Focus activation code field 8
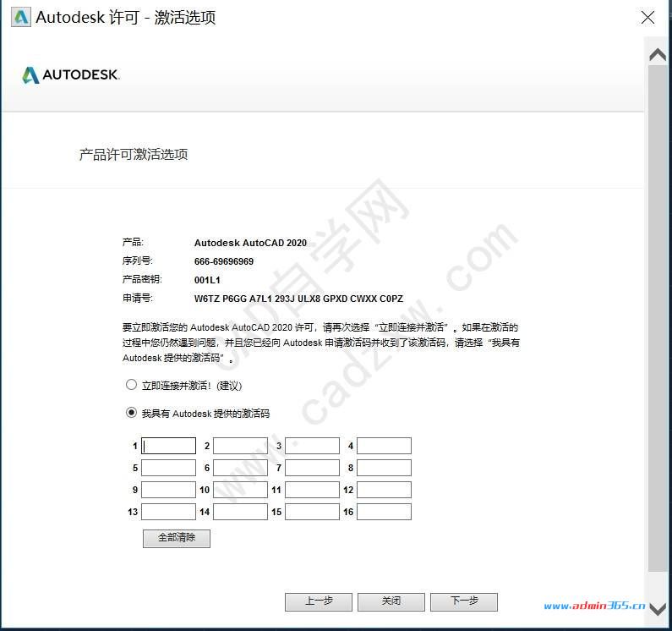 tap(384, 468)
